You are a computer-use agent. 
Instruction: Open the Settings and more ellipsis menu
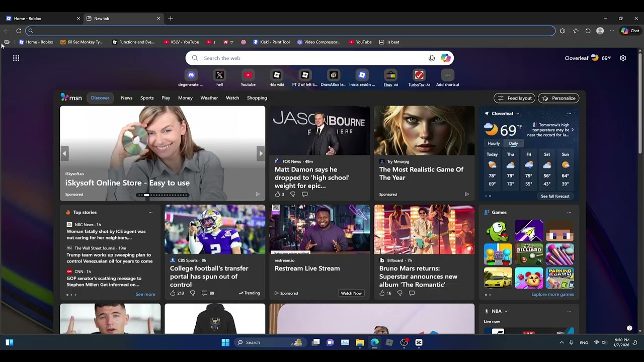click(612, 31)
